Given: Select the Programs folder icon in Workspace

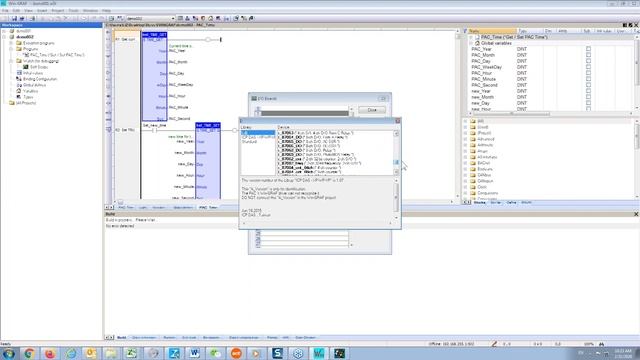Looking at the screenshot, I should click(19, 49).
